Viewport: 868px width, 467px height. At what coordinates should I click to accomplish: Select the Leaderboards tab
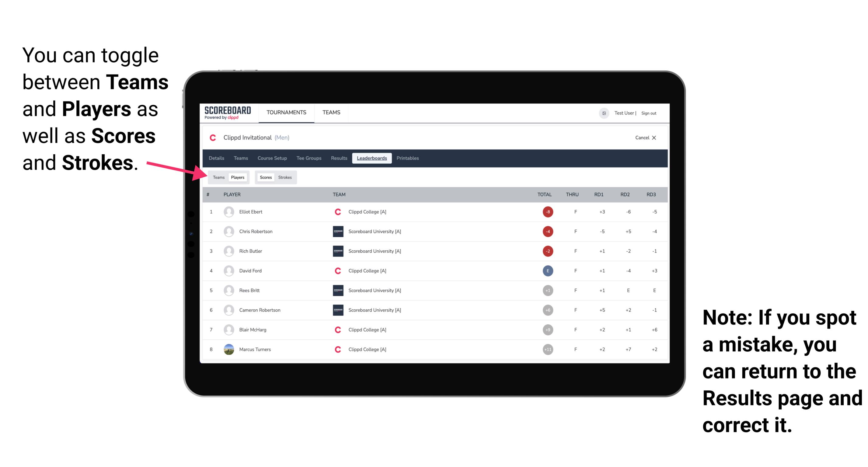(x=372, y=158)
